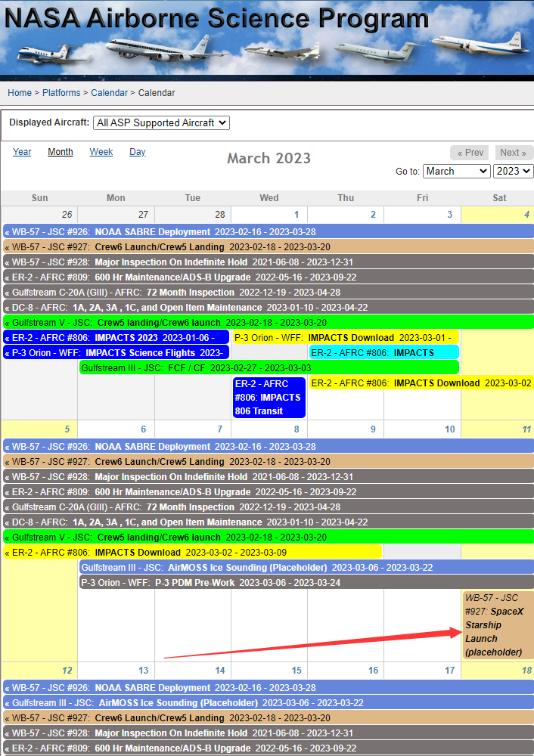534x756 pixels.
Task: Switch to Day view
Action: [x=138, y=152]
